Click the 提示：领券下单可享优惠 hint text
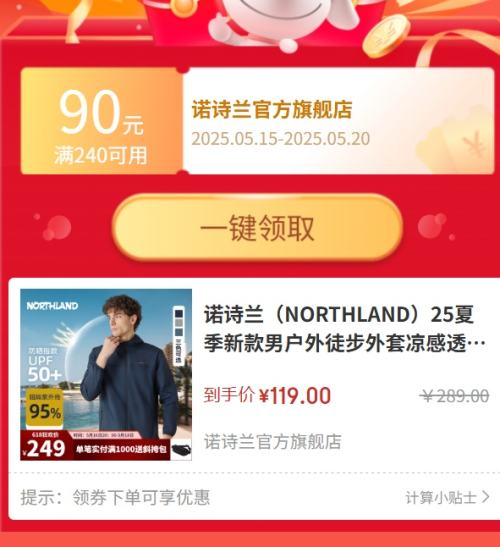 click(x=115, y=497)
